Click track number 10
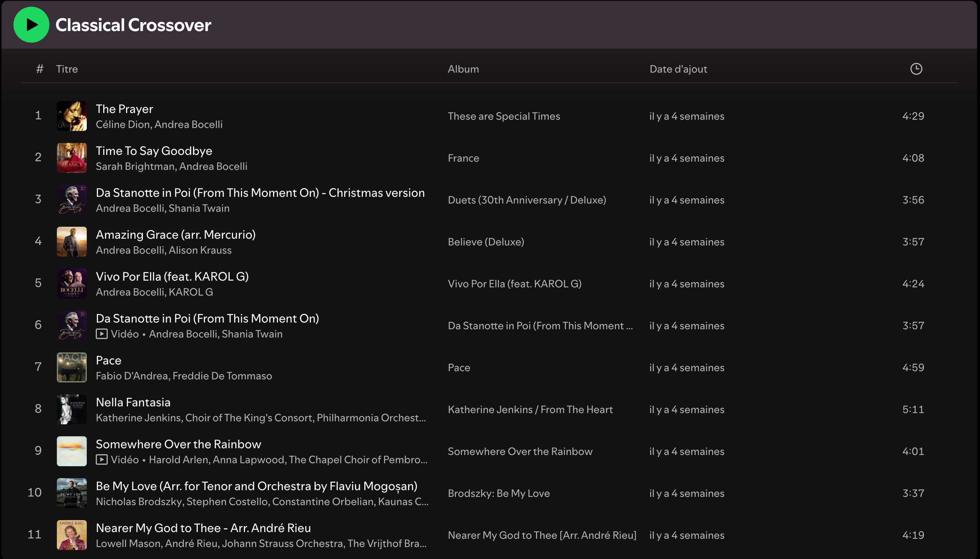The width and height of the screenshot is (980, 559). (34, 492)
